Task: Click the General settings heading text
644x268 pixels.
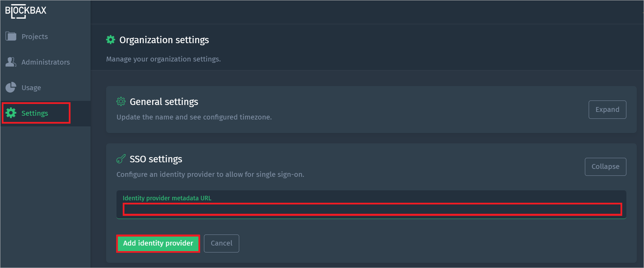Action: 164,101
